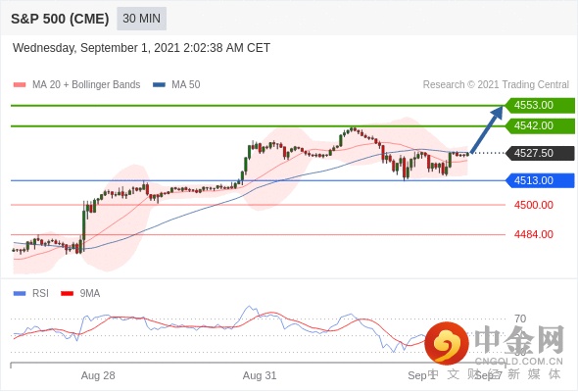
Task: Click the S&P 500 (CME) title
Action: click(x=60, y=19)
